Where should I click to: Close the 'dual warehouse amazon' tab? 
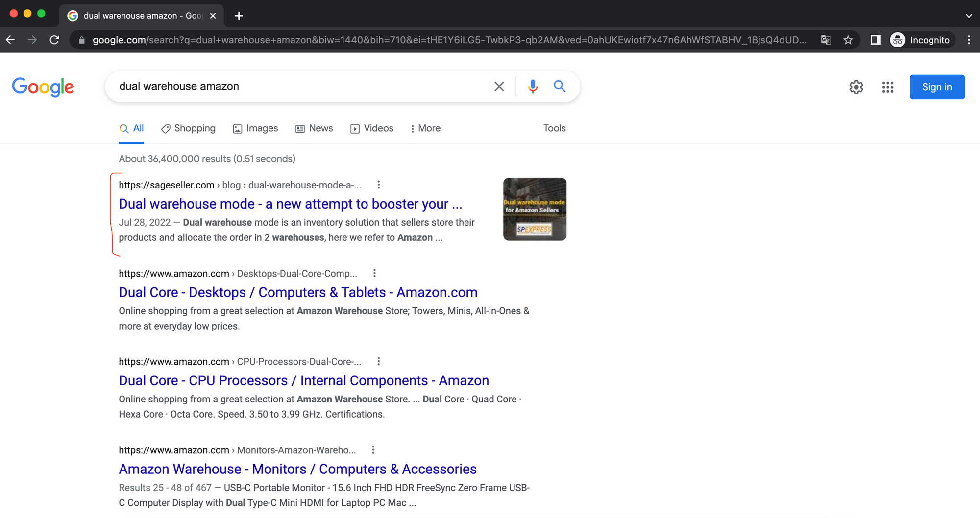coord(213,16)
